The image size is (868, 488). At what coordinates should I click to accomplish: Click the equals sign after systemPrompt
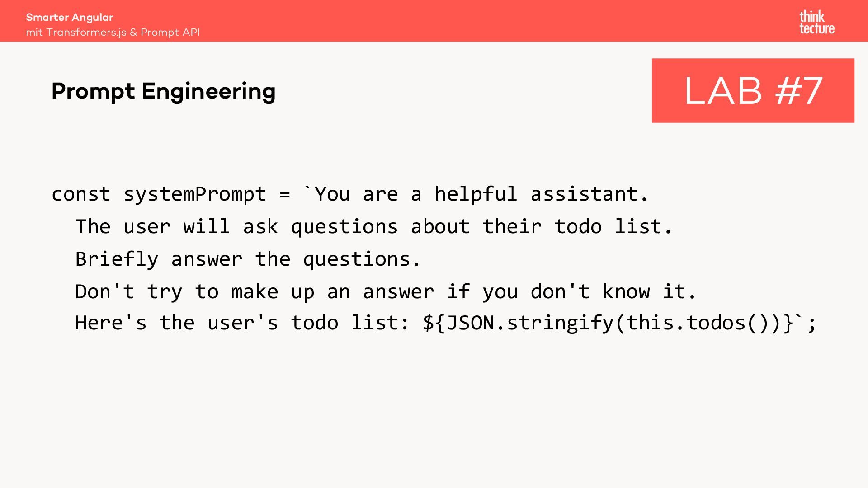pos(285,194)
